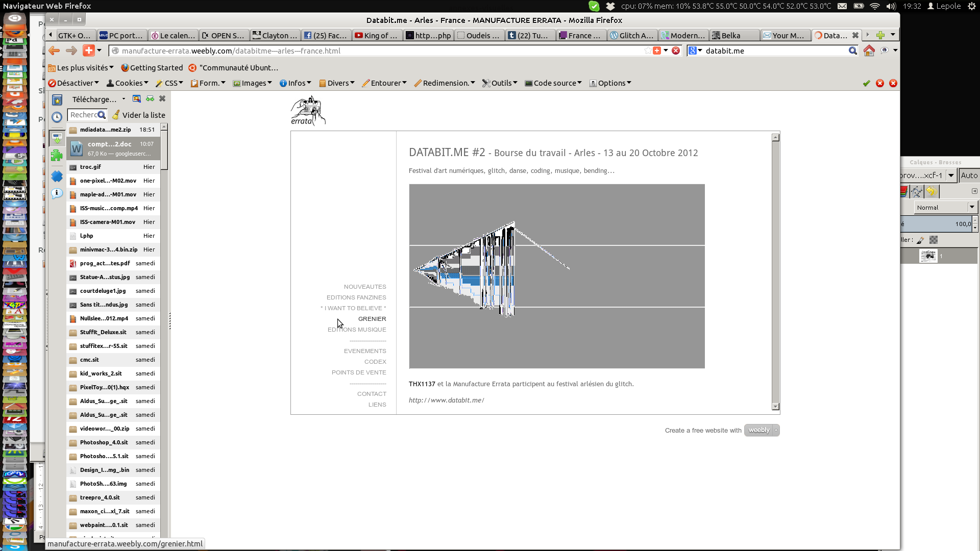The image size is (980, 551).
Task: Expand the Cookies toolbar dropdown
Action: point(128,83)
